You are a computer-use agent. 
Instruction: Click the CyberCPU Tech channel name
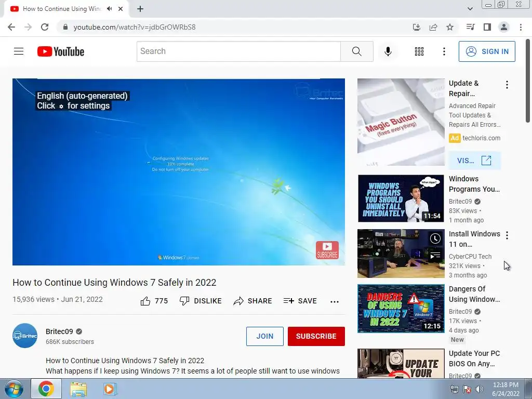[x=470, y=257]
